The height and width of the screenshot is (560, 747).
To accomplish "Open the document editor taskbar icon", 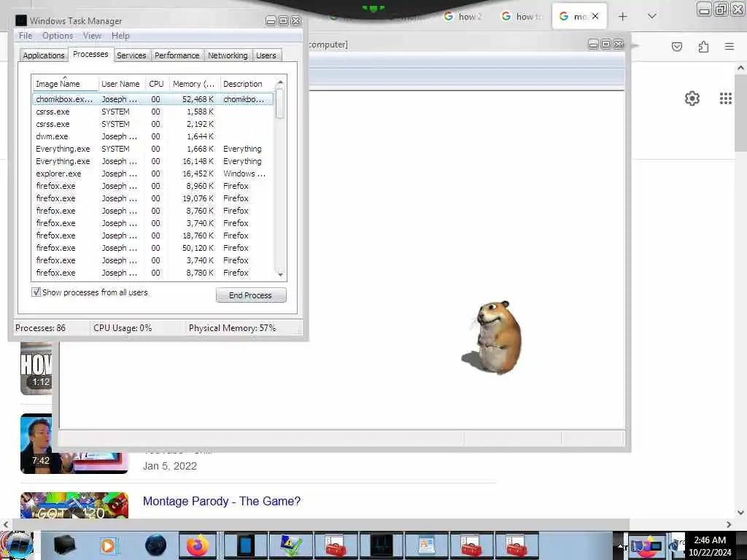I will tap(426, 545).
